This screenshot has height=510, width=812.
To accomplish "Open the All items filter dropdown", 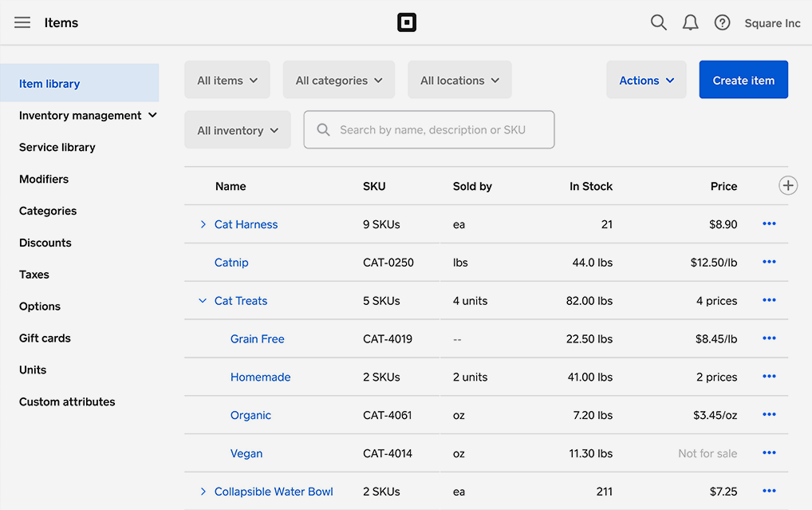I will click(227, 80).
